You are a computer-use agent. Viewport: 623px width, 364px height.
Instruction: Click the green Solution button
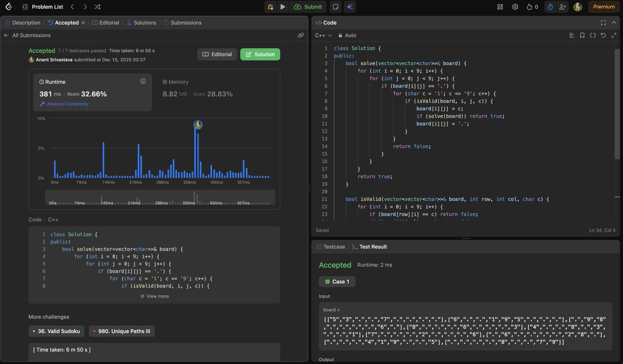260,54
